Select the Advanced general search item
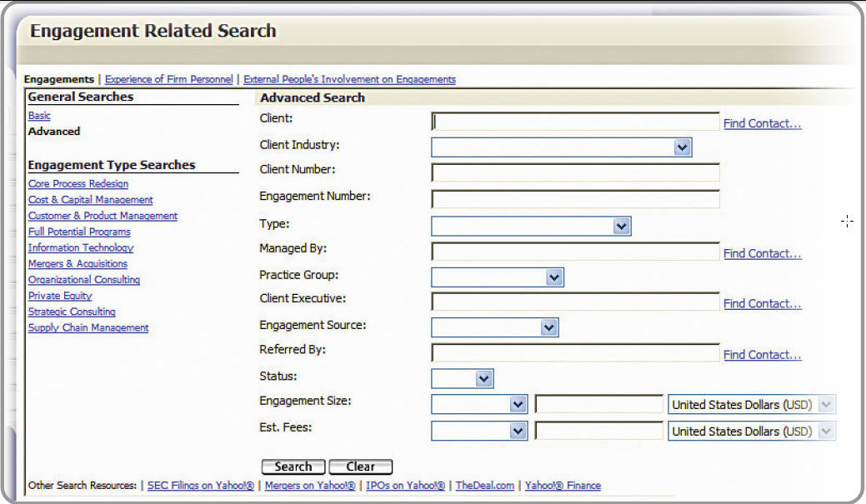Viewport: 866px width, 504px height. click(54, 132)
